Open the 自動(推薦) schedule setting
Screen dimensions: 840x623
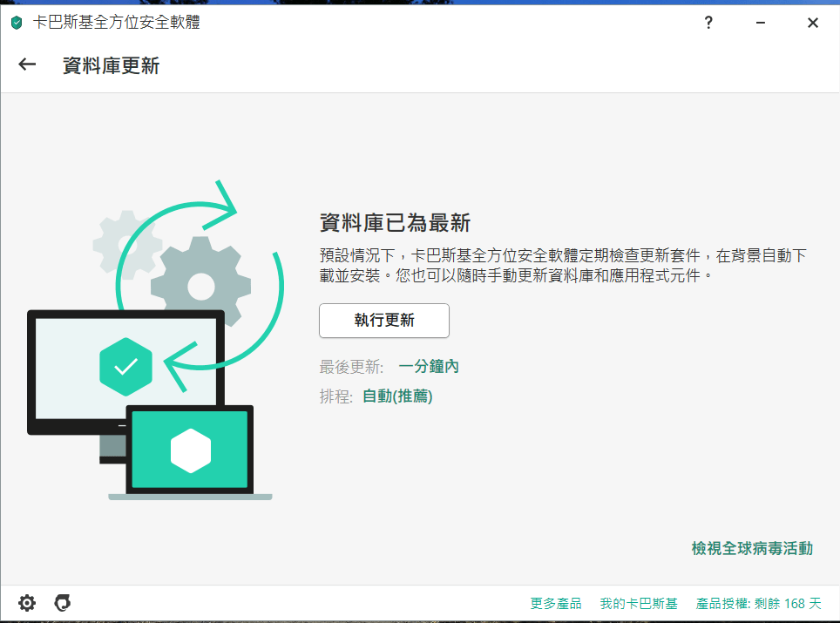[397, 396]
